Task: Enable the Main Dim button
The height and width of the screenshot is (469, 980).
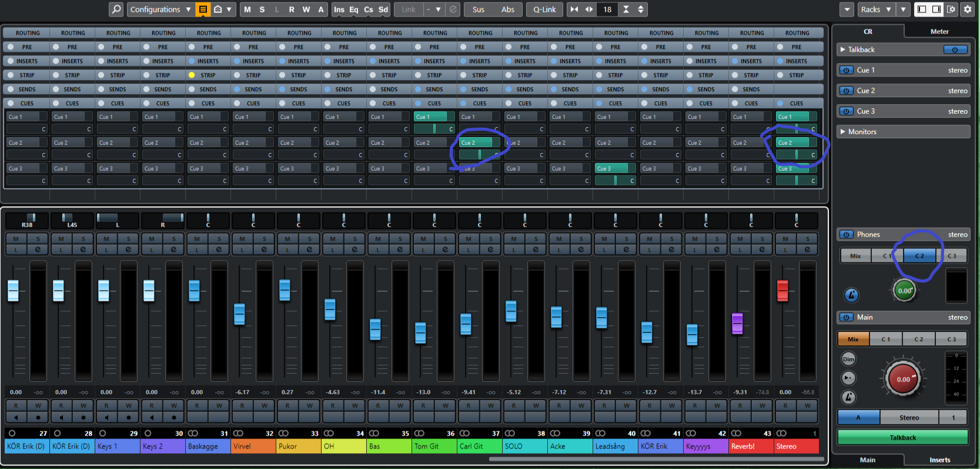Action: [x=848, y=359]
